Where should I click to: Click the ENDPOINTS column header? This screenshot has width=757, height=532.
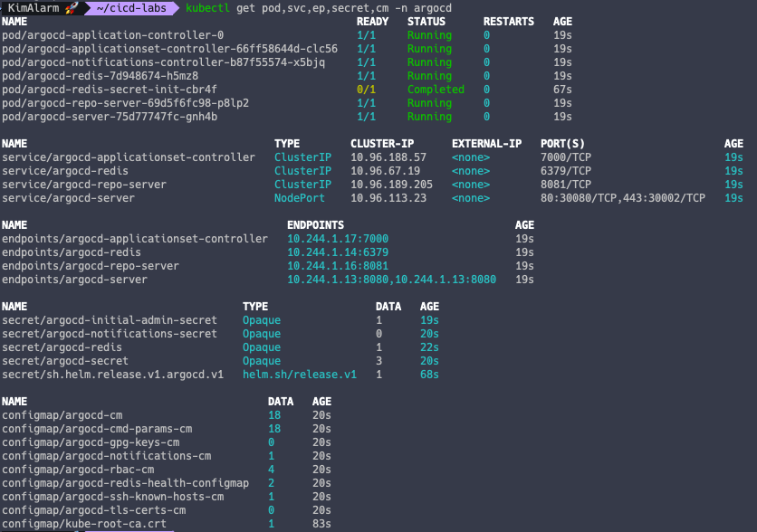click(315, 225)
